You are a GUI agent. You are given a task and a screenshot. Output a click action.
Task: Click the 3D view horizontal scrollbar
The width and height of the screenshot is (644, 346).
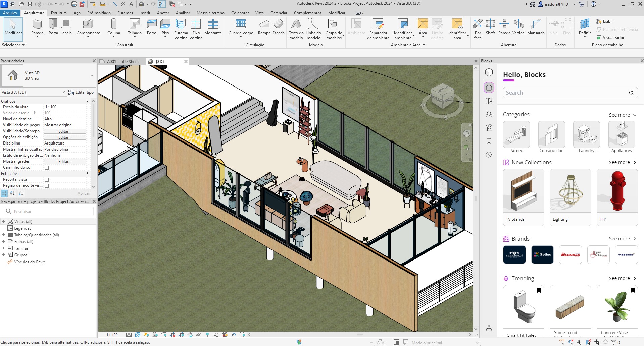coord(359,335)
